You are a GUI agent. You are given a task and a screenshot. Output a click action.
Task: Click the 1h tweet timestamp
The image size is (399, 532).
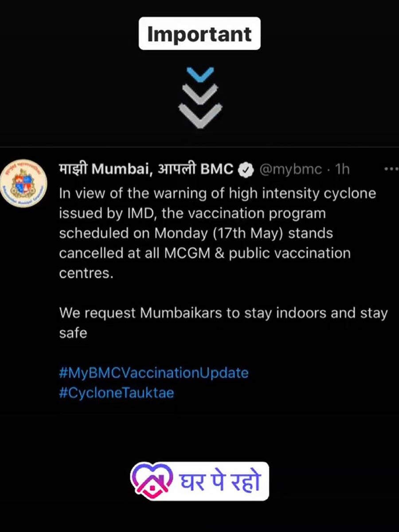click(342, 170)
